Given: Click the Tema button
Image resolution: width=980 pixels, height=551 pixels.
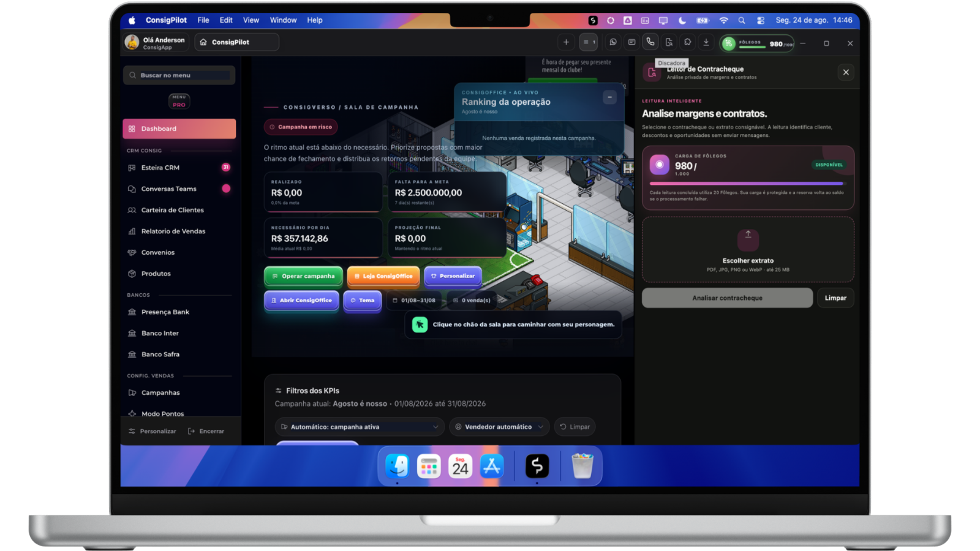Looking at the screenshot, I should tap(363, 301).
